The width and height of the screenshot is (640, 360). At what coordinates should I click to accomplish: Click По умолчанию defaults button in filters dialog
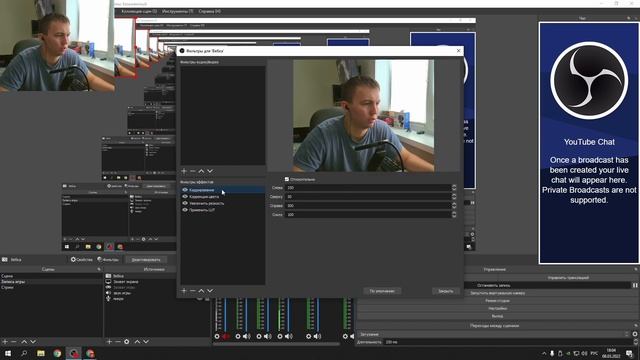coord(382,291)
